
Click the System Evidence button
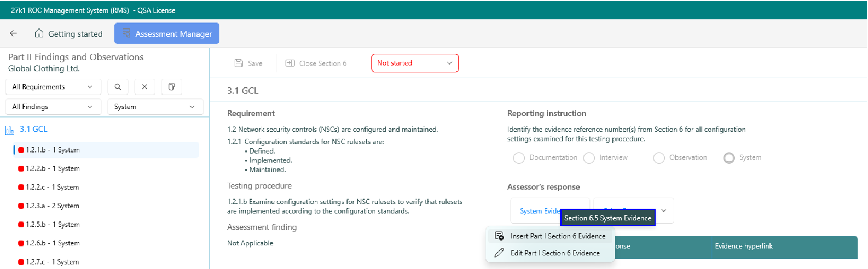tap(536, 211)
